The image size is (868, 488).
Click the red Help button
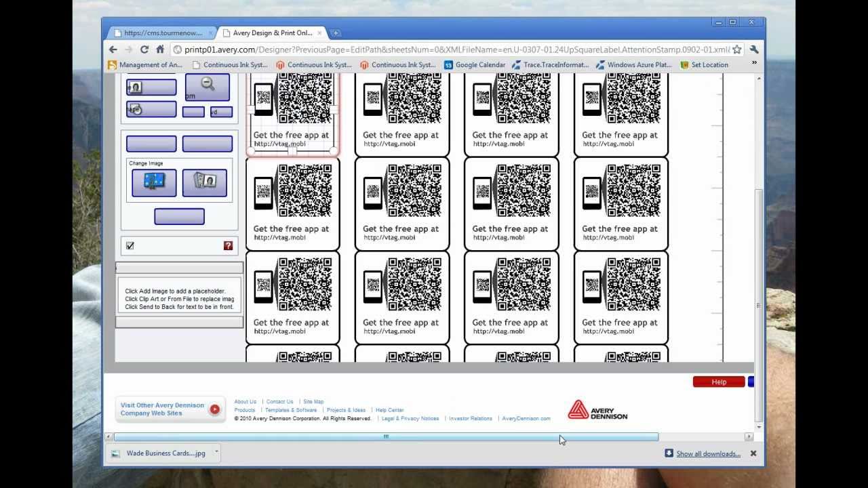[719, 382]
